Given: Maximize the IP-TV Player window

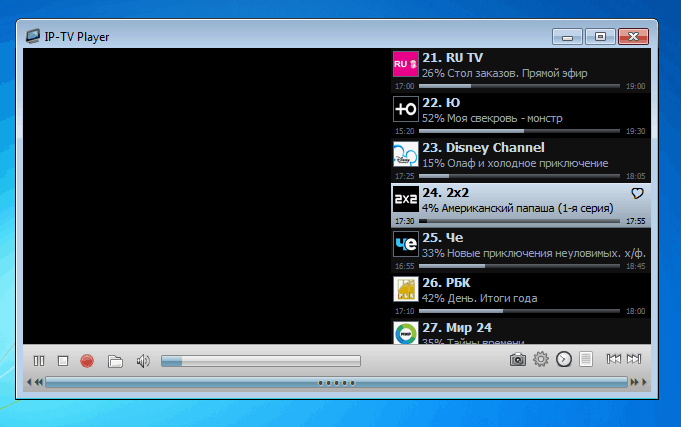Looking at the screenshot, I should (600, 36).
